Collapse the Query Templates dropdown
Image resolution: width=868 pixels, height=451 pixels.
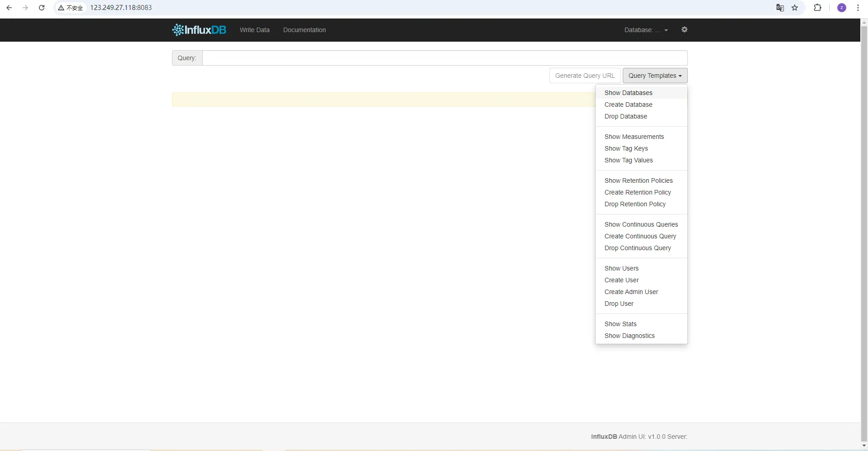655,76
